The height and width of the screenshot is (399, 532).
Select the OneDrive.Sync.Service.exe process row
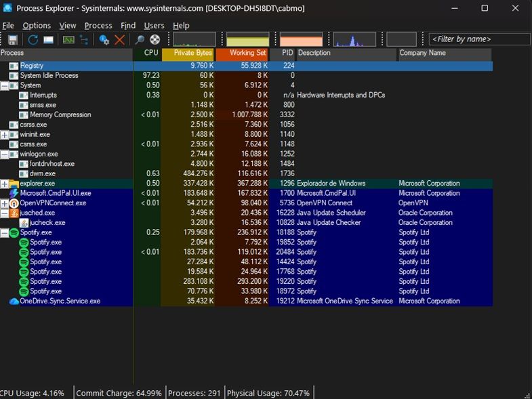tap(60, 301)
